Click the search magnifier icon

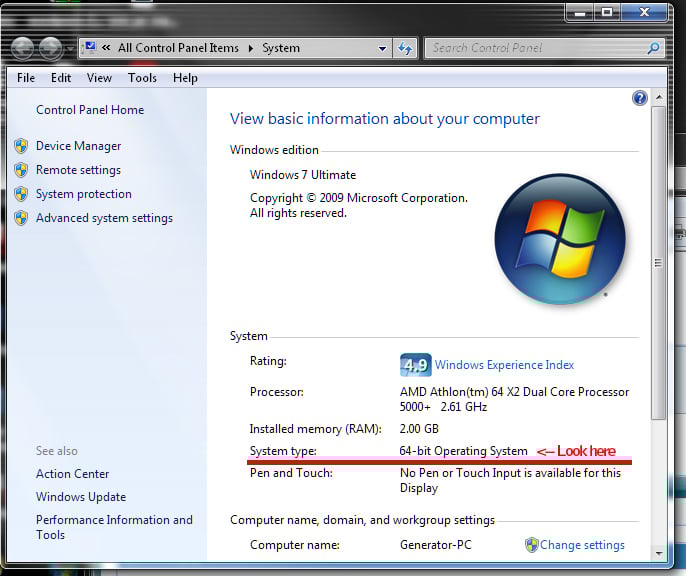tap(653, 48)
